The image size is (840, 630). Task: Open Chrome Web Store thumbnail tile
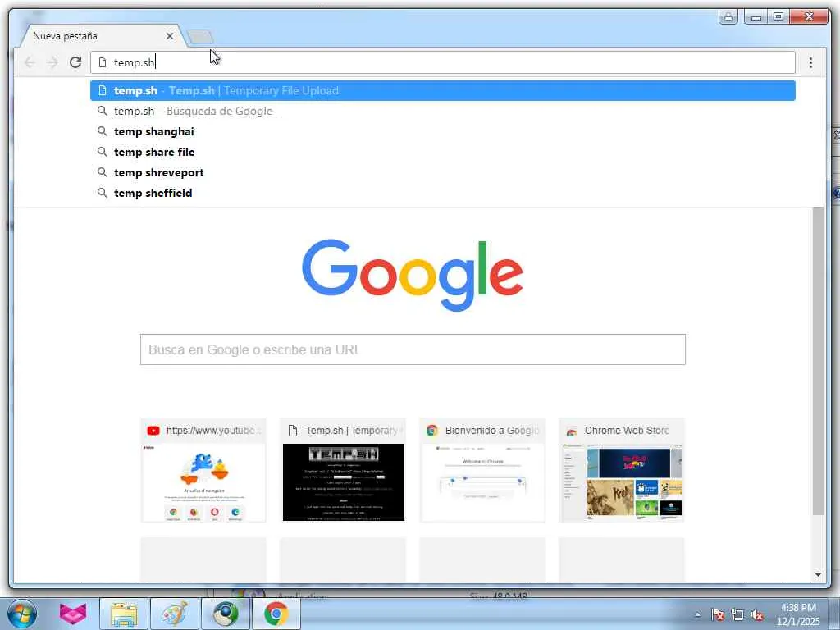point(622,470)
